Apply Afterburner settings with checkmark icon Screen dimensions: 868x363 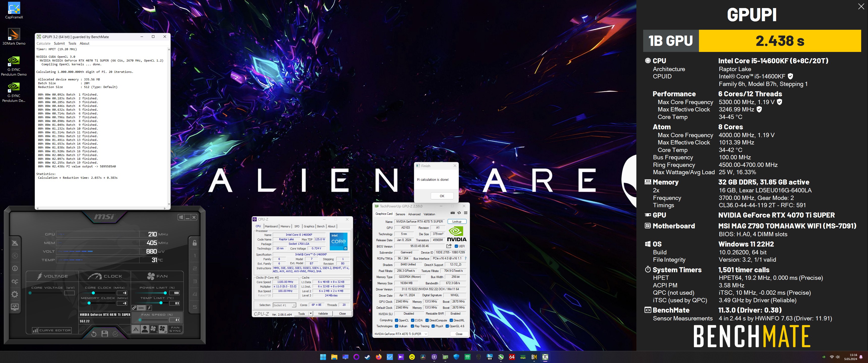[115, 334]
